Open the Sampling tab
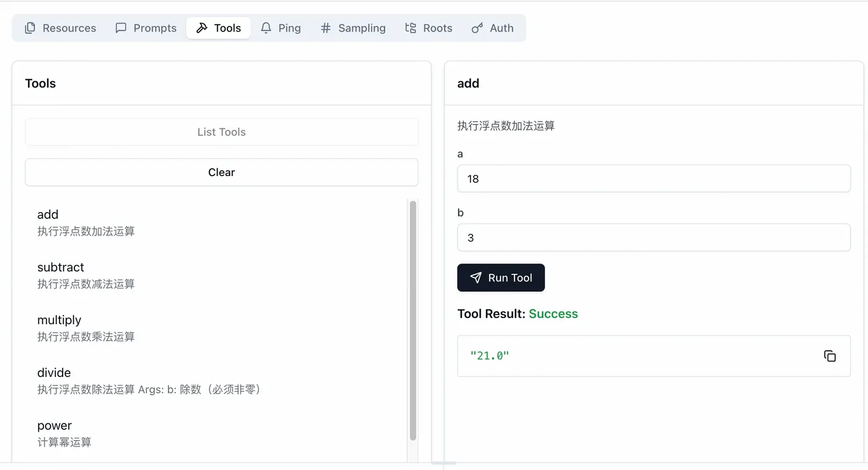 353,28
